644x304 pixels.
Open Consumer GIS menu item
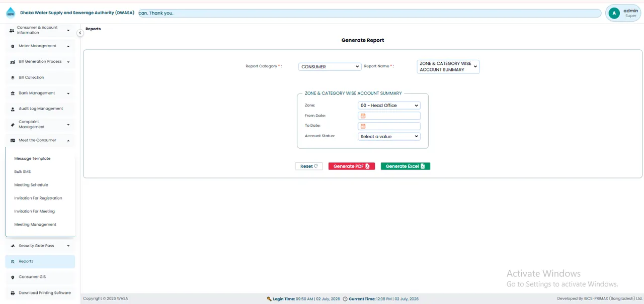click(x=40, y=277)
